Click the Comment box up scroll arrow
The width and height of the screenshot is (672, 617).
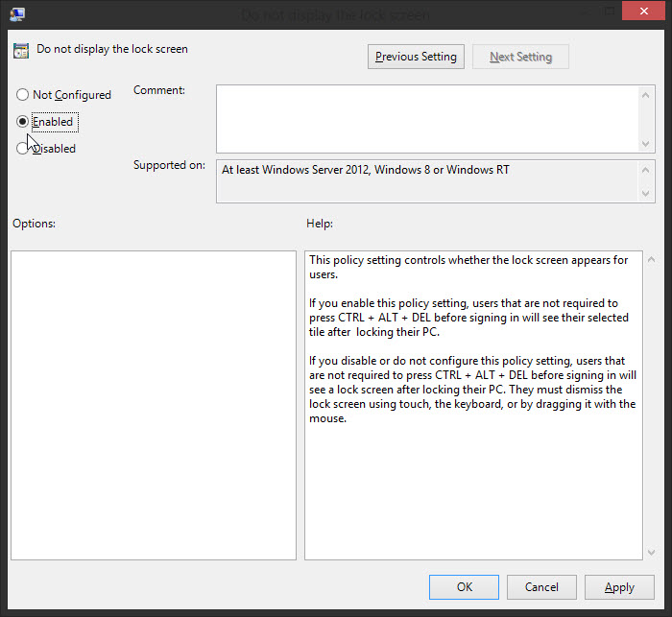pos(646,95)
